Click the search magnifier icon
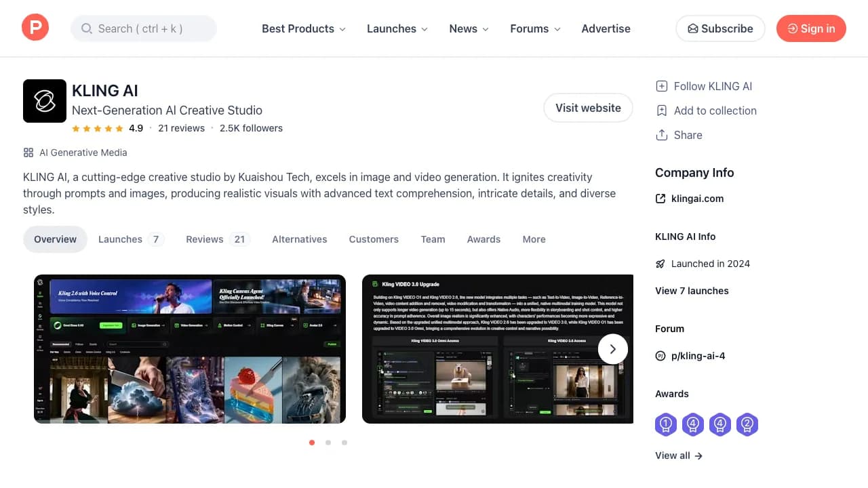Image resolution: width=868 pixels, height=488 pixels. [x=87, y=28]
